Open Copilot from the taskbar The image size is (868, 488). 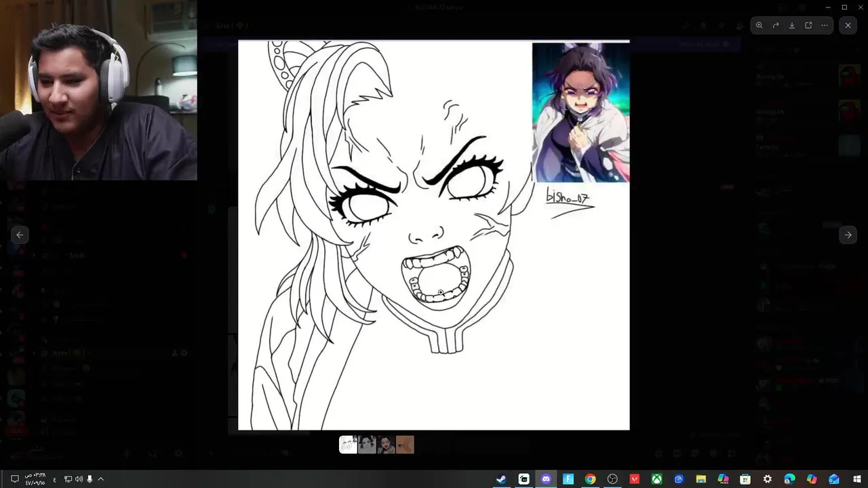click(812, 479)
